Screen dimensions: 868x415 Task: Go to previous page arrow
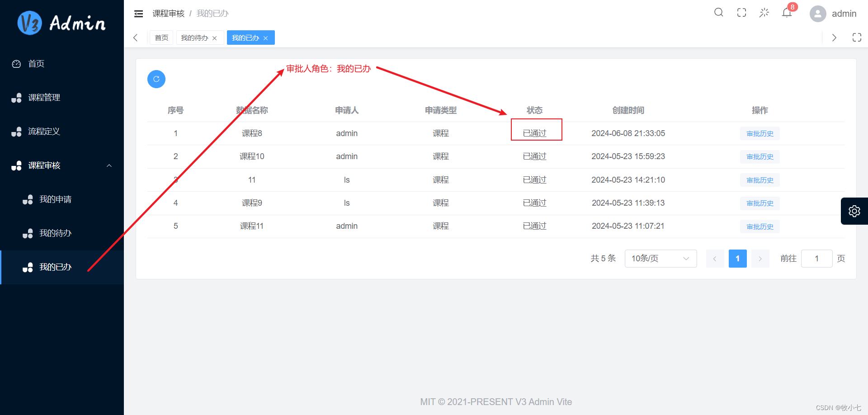coord(715,259)
